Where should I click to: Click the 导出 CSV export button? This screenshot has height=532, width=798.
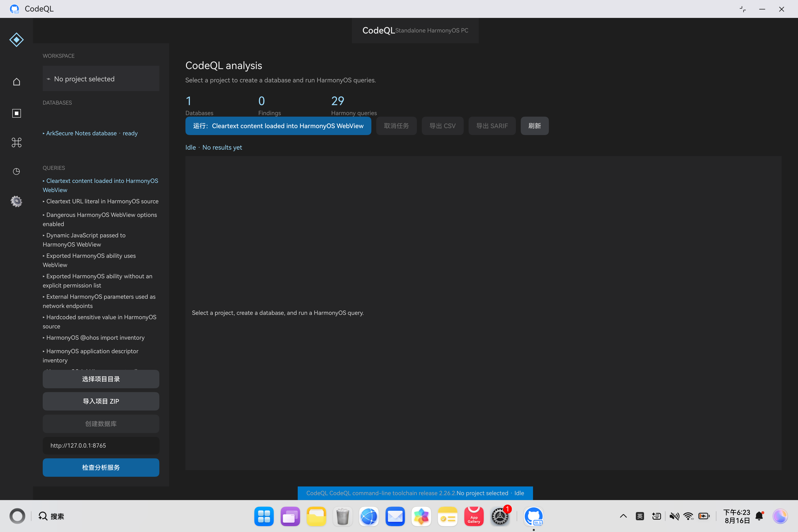coord(442,126)
